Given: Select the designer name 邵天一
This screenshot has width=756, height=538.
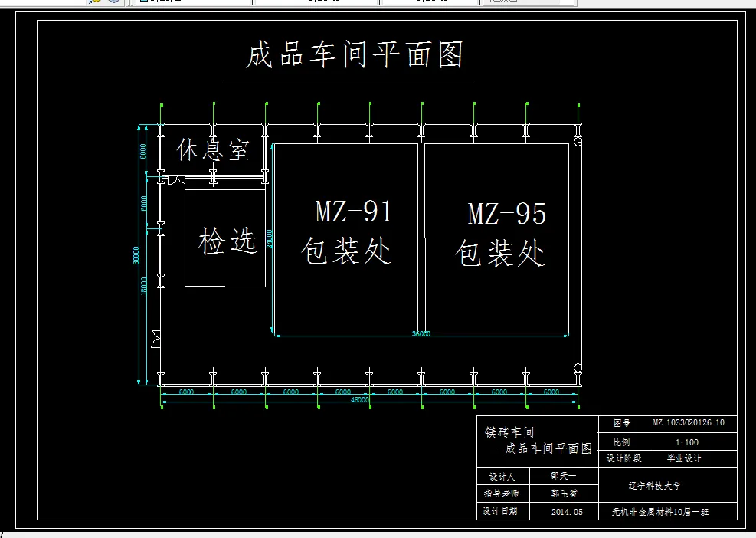Looking at the screenshot, I should tap(563, 476).
